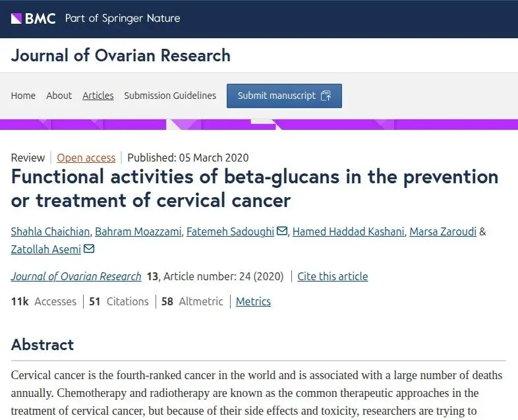Viewport: 518px width, 420px height.
Task: Open the About menu item
Action: [x=59, y=96]
